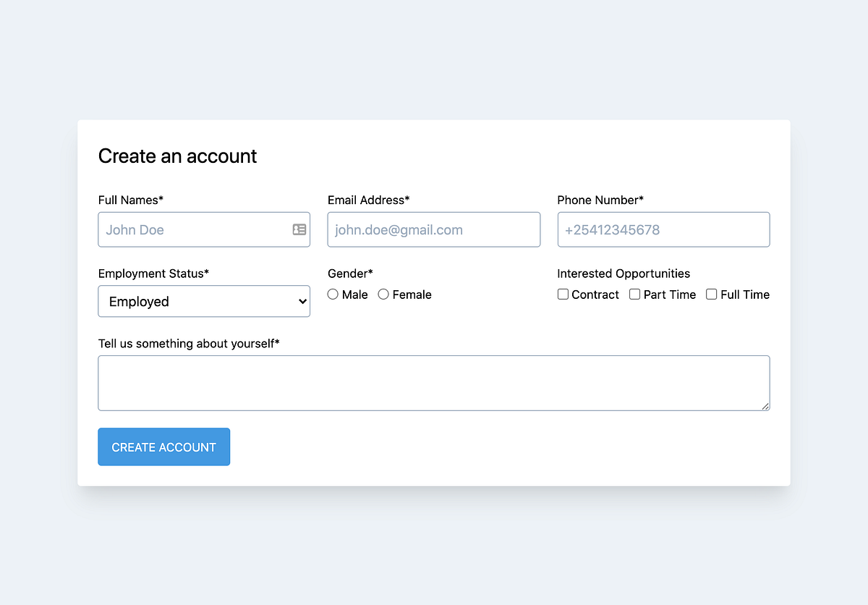This screenshot has height=605, width=868.
Task: Click the Gender field label
Action: [350, 274]
